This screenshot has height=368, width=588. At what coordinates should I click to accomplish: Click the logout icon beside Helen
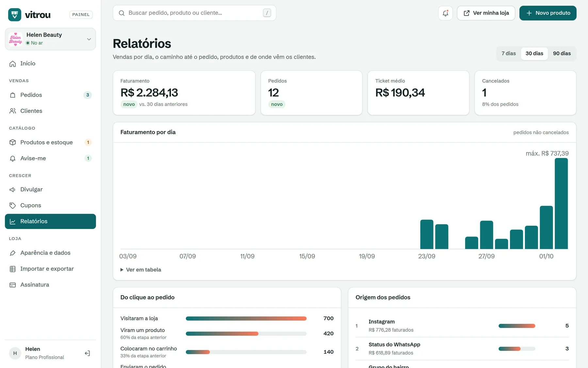[87, 353]
